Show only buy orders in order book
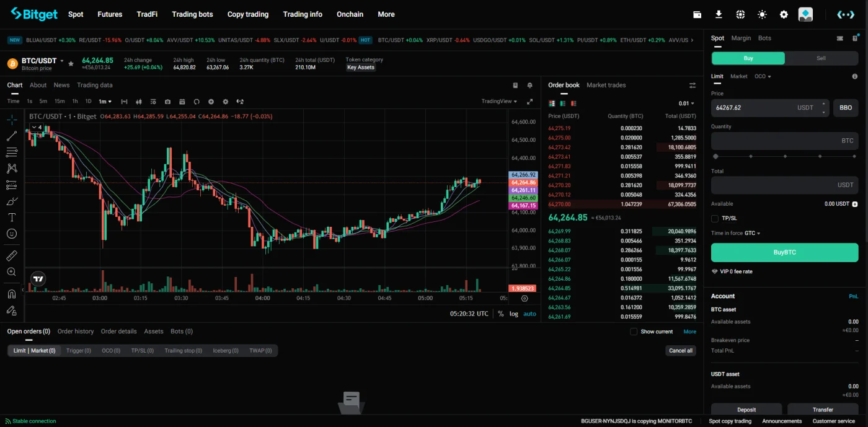868x427 pixels. coord(563,103)
